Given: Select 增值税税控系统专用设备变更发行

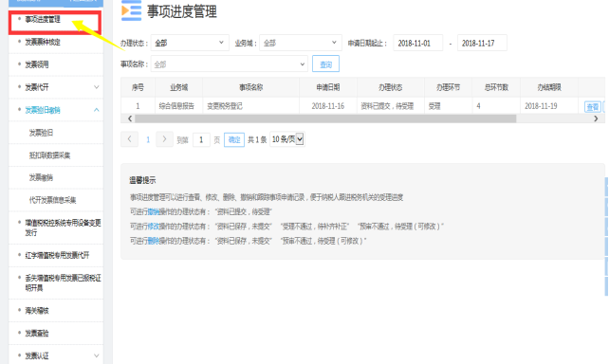Looking at the screenshot, I should [x=63, y=227].
